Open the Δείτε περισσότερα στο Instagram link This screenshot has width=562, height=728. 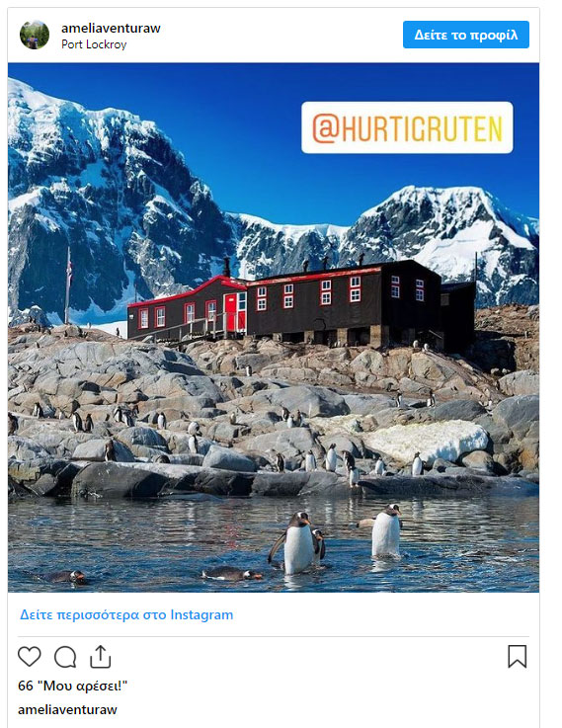point(126,614)
